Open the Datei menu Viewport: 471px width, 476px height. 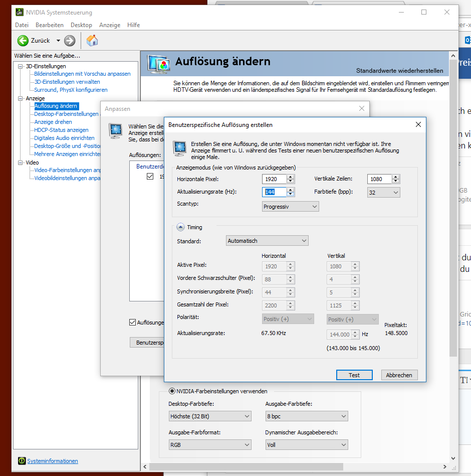pyautogui.click(x=22, y=25)
